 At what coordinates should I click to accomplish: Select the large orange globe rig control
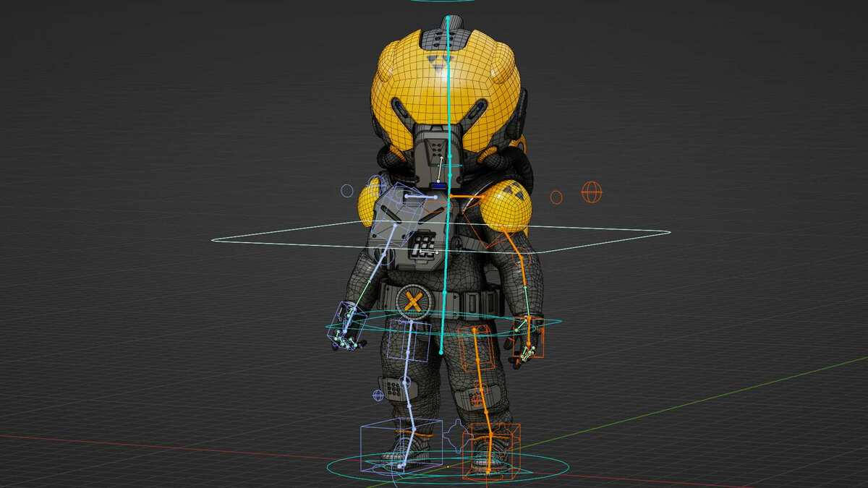click(x=592, y=192)
